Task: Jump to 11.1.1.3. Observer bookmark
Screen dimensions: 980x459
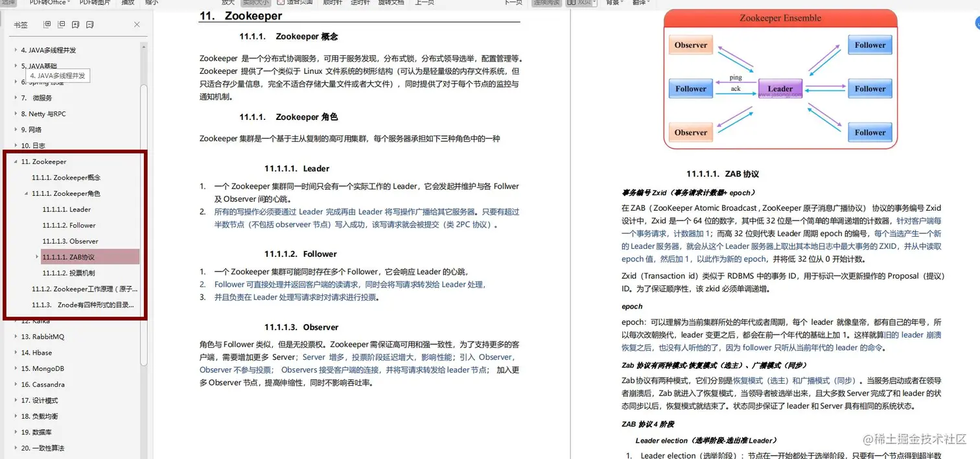Action: (x=70, y=241)
